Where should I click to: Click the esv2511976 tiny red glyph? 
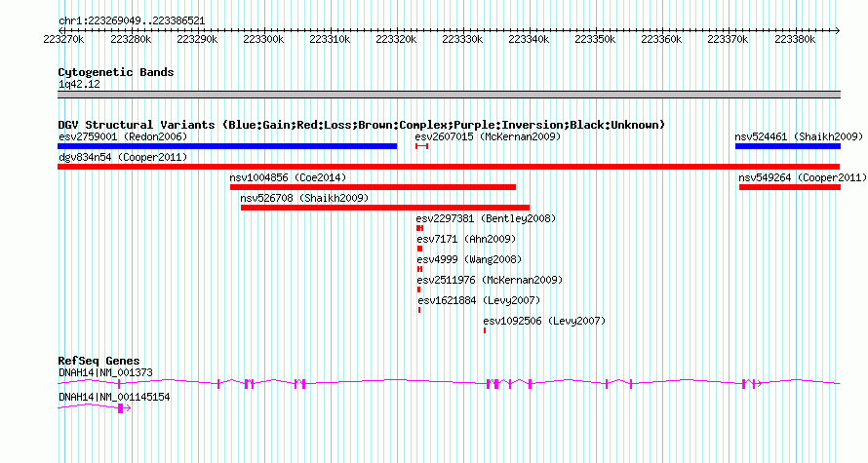419,289
